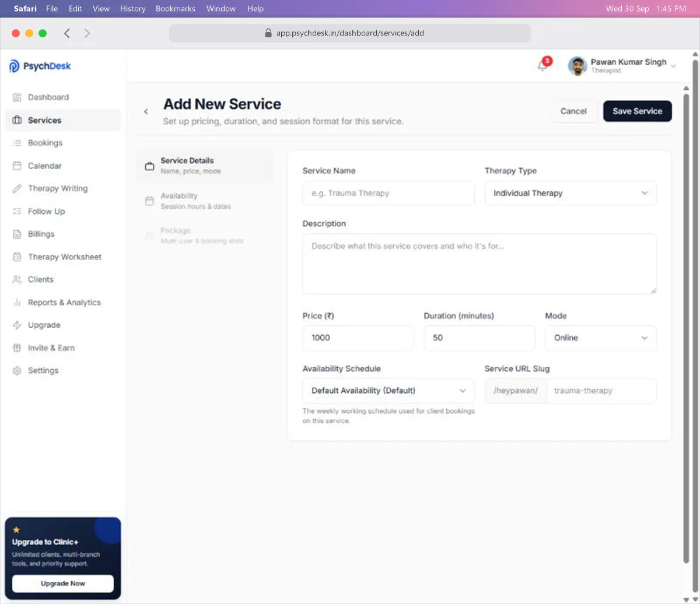Click the address bar lock icon

[x=268, y=33]
